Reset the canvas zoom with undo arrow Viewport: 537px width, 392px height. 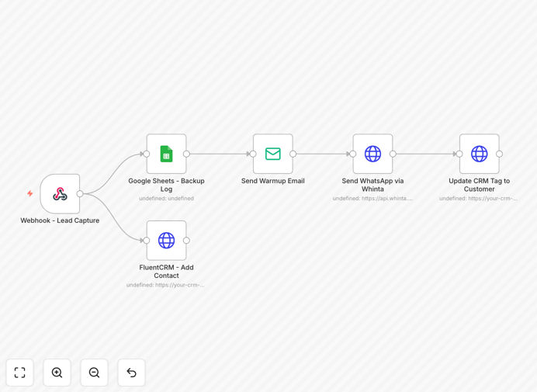pyautogui.click(x=131, y=373)
